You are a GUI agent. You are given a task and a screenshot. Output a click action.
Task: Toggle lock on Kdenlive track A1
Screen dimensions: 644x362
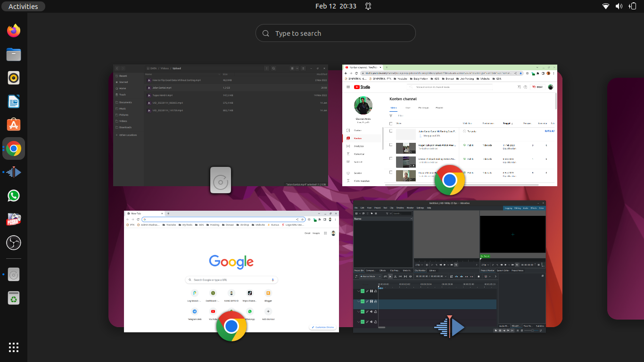coord(375,312)
